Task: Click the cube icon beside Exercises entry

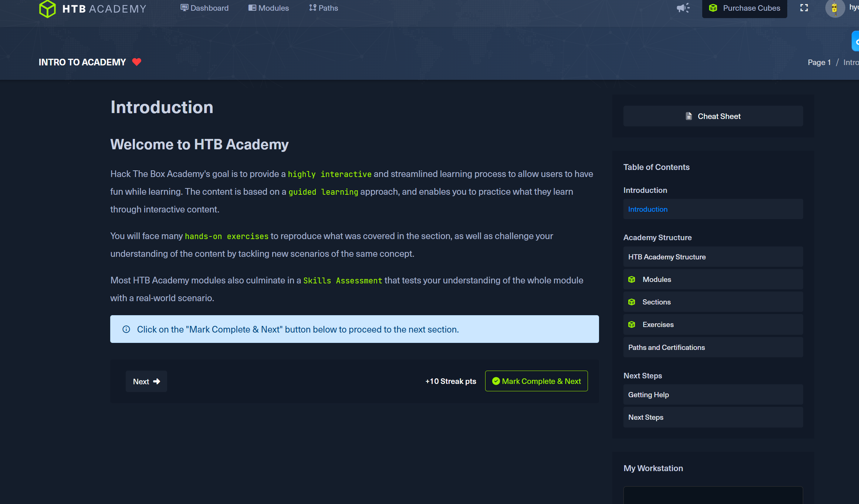Action: click(x=632, y=324)
